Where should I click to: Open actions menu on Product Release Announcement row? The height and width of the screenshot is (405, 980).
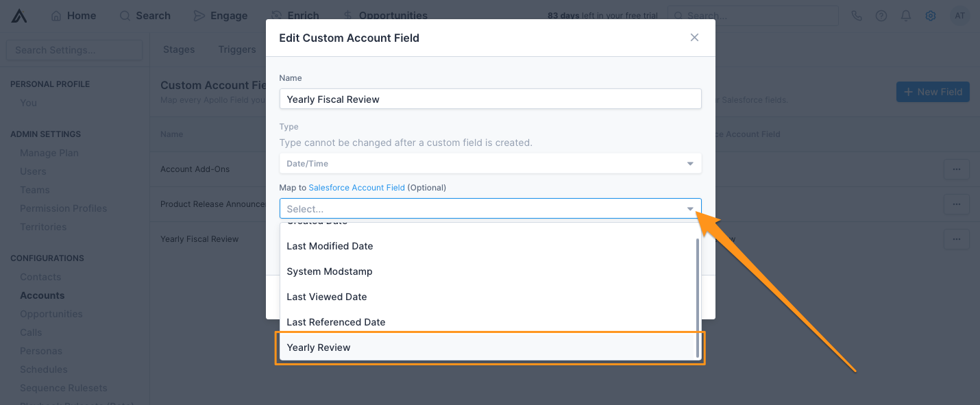(956, 204)
